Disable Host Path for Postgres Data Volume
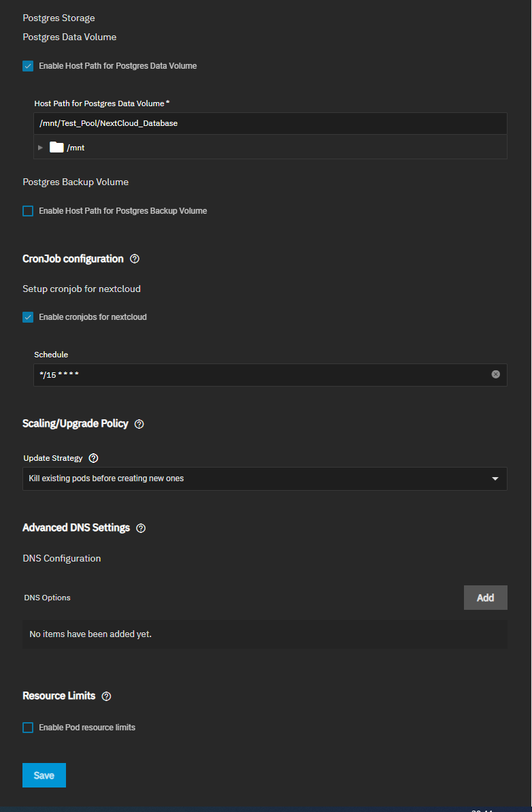 (28, 66)
